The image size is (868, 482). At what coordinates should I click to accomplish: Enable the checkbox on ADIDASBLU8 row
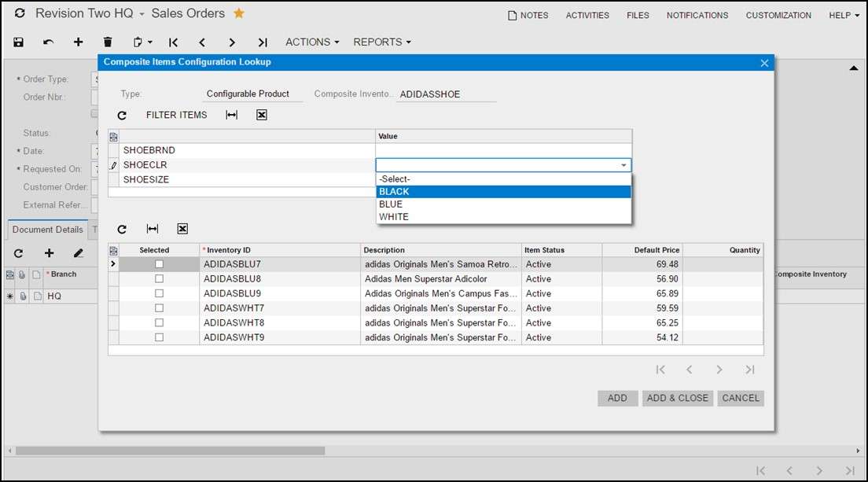point(160,278)
